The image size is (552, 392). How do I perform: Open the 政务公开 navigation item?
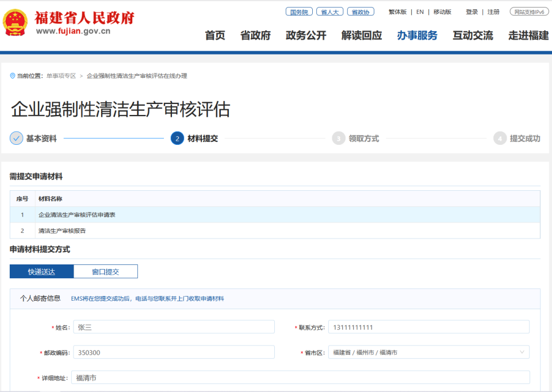pos(306,36)
